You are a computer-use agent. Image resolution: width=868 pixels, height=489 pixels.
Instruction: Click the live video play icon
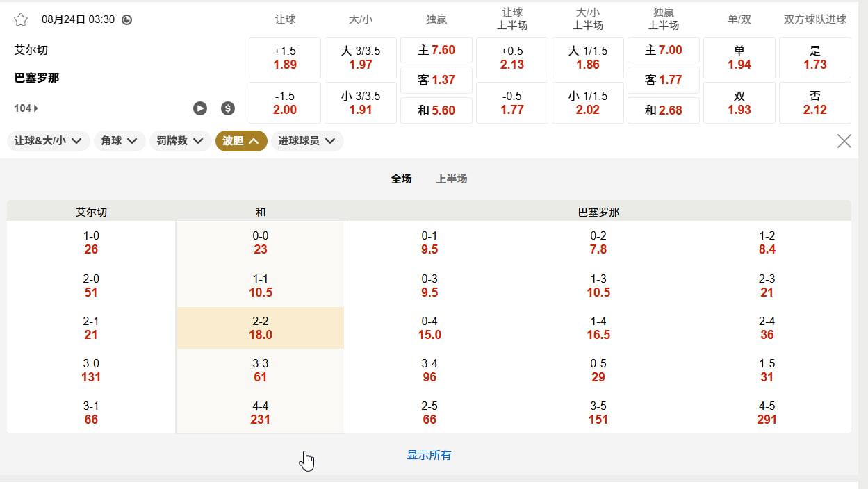[200, 108]
